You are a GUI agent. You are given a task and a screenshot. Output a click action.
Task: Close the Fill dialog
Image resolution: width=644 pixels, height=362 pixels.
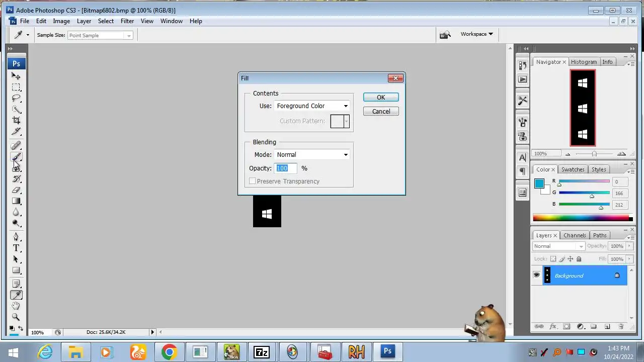[395, 78]
